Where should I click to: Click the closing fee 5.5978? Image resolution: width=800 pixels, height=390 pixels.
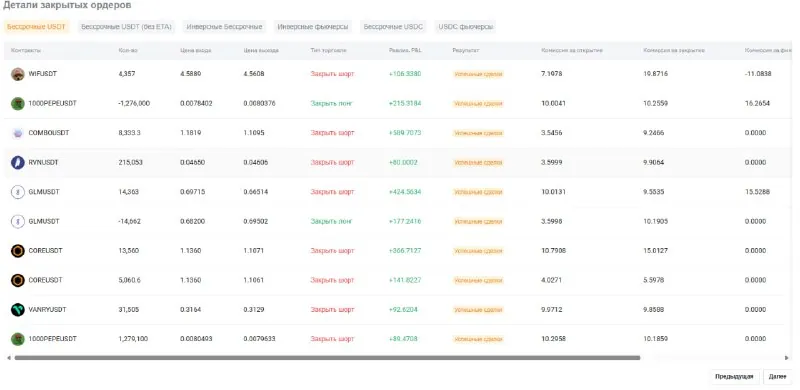click(654, 280)
